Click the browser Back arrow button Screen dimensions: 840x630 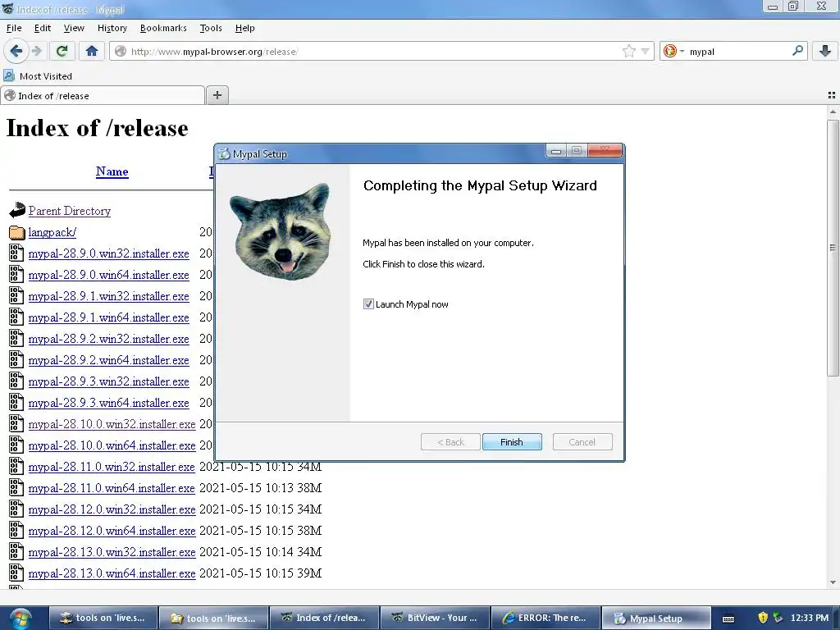point(16,52)
